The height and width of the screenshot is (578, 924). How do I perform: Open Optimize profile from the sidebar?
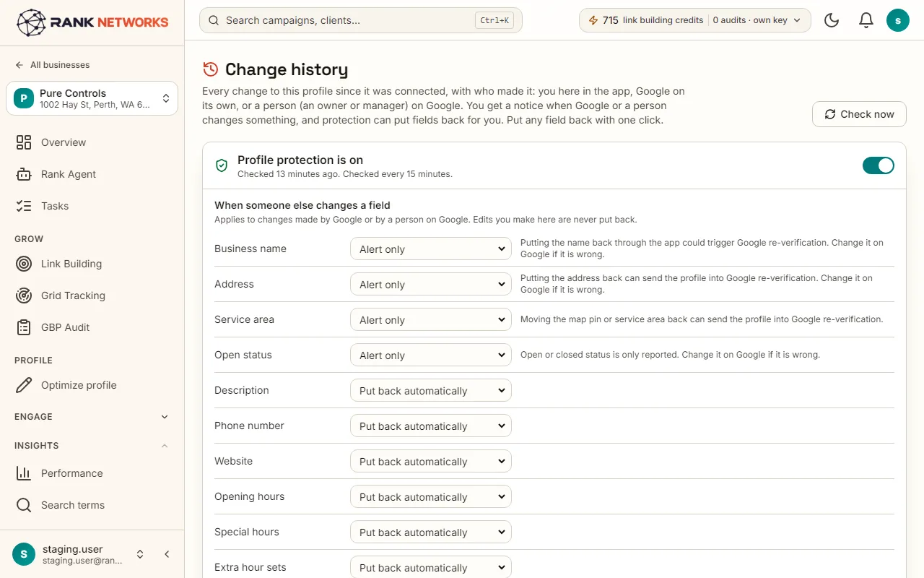(x=92, y=385)
